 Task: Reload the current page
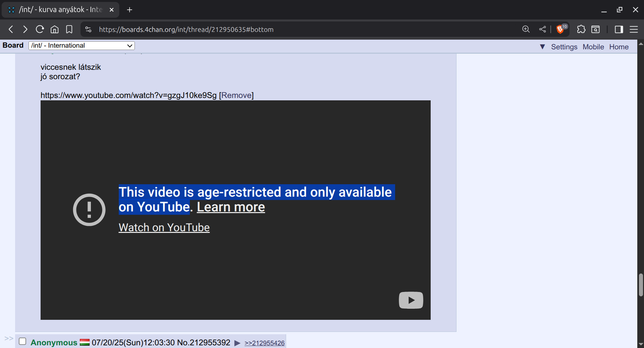point(40,30)
